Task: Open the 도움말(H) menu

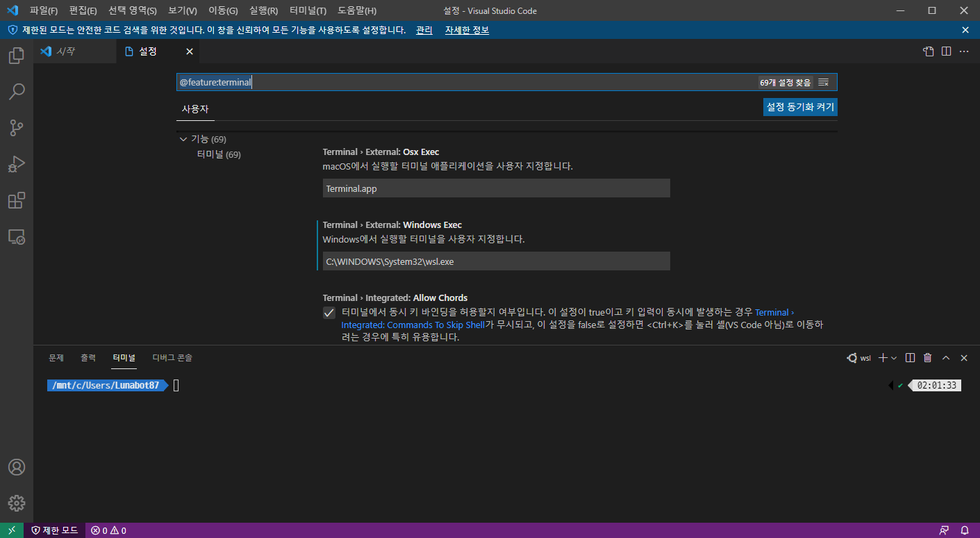Action: [x=357, y=10]
